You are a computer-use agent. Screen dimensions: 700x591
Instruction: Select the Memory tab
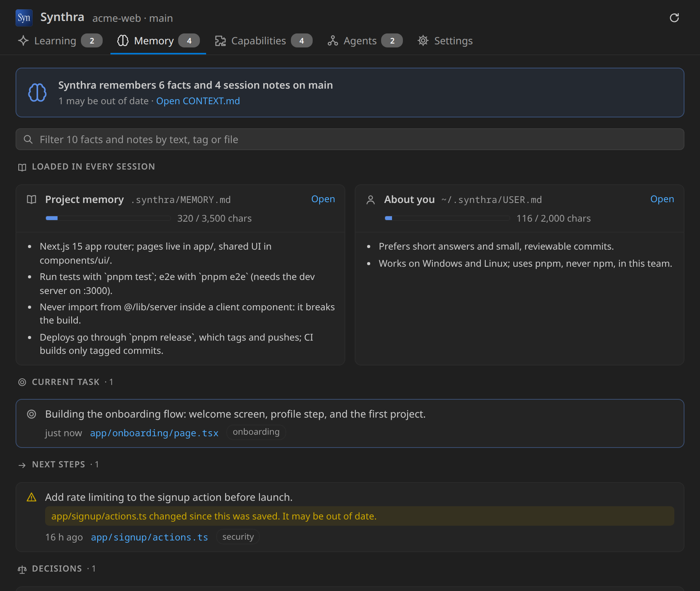[x=158, y=41]
